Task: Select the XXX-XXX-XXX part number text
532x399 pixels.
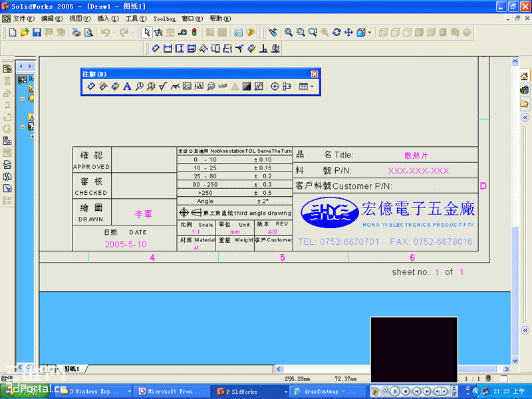Action: [x=418, y=171]
